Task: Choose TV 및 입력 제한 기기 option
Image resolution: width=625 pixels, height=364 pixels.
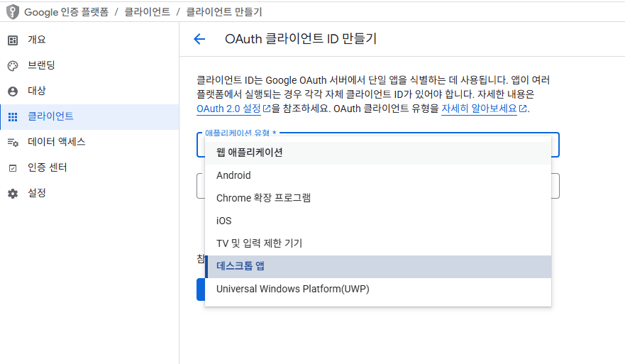Action: point(378,243)
